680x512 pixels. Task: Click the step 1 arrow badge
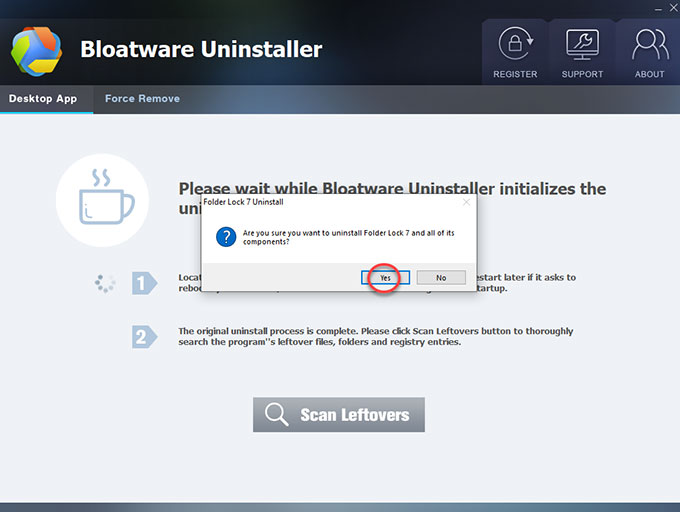[144, 283]
